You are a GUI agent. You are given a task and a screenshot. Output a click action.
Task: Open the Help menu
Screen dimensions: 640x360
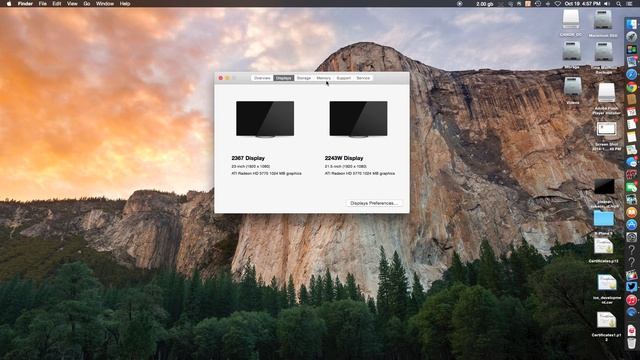[x=125, y=4]
